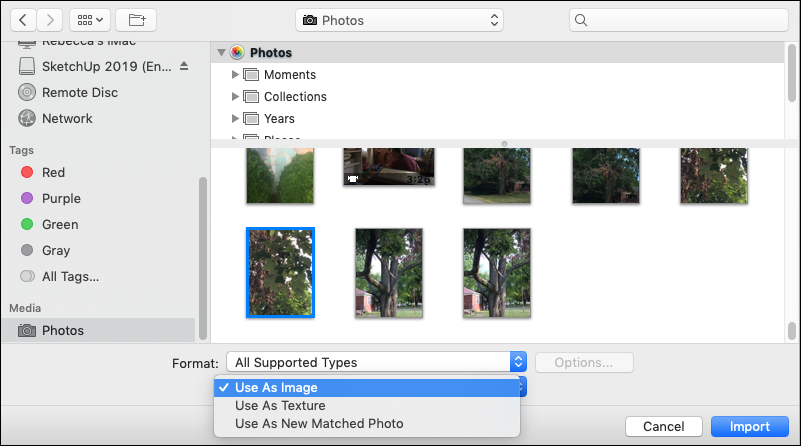Choose Use As New Matched Photo
Screen dimensions: 801x446
(319, 424)
